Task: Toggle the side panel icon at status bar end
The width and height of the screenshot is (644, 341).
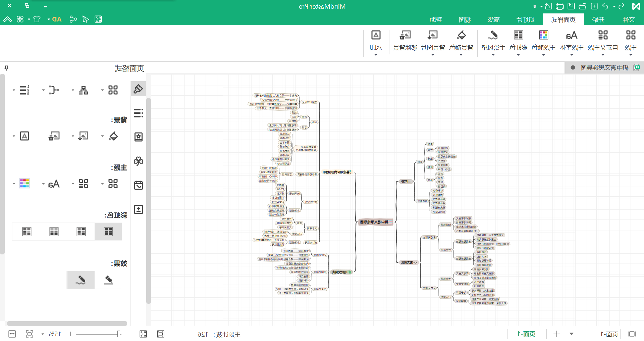Action: 632,334
